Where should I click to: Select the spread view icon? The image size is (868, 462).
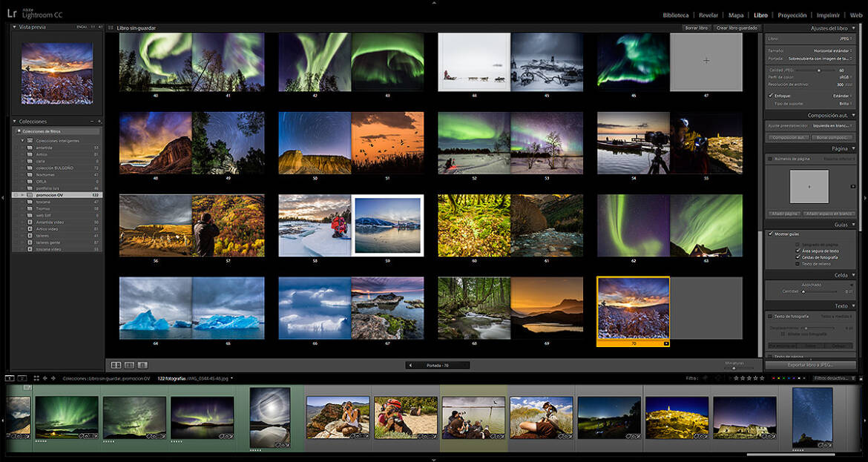(129, 365)
